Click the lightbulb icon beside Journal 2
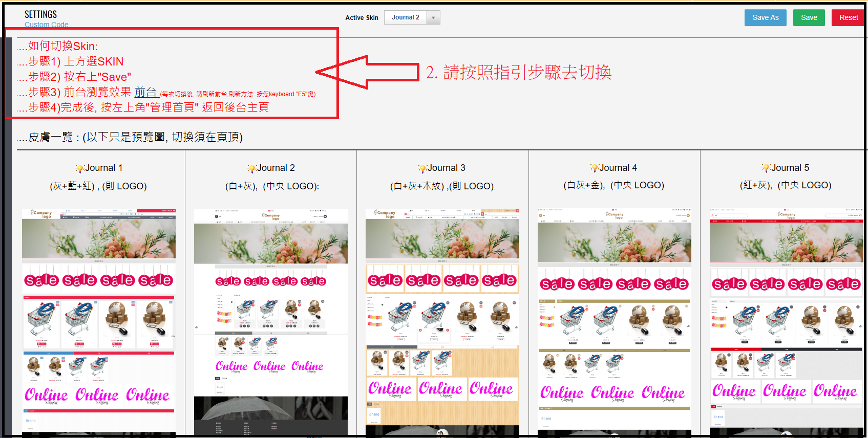This screenshot has height=438, width=868. [251, 168]
